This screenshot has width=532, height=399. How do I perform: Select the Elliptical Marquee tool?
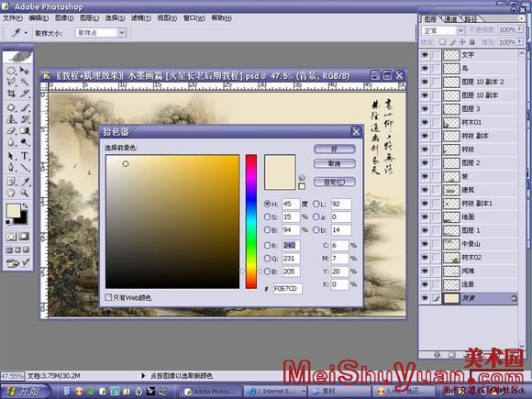click(11, 71)
